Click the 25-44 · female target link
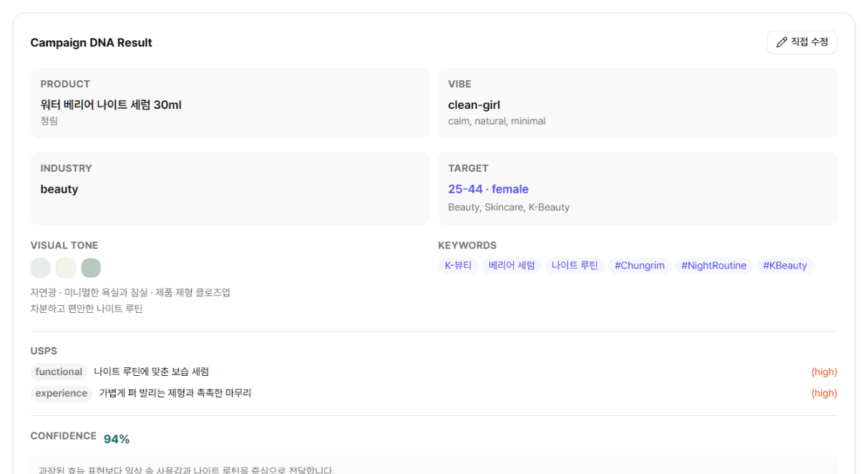 pos(488,189)
